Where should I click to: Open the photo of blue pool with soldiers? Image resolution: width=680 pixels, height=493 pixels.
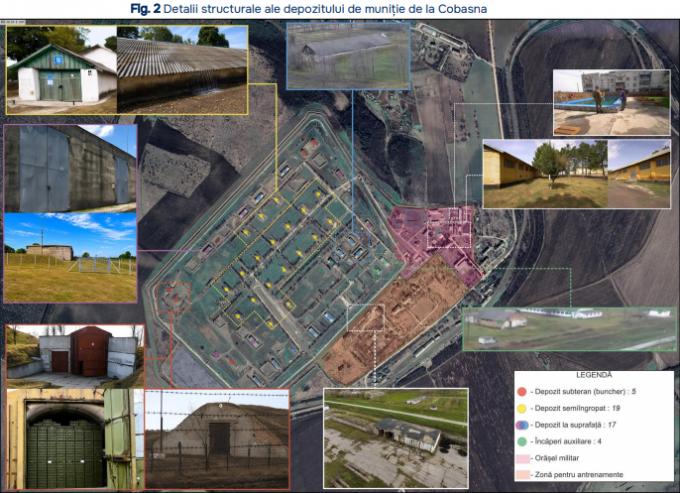[x=611, y=102]
